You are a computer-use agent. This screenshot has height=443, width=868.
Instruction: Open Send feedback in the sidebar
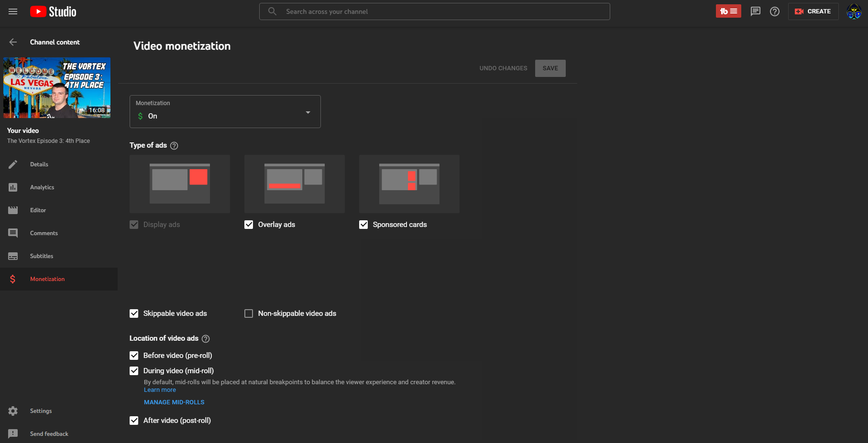pyautogui.click(x=59, y=434)
